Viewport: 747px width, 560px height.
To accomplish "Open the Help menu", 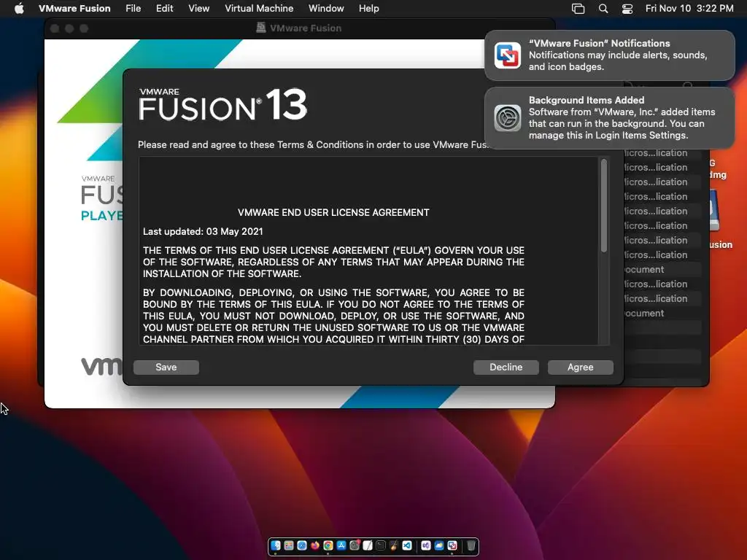I will (x=368, y=9).
